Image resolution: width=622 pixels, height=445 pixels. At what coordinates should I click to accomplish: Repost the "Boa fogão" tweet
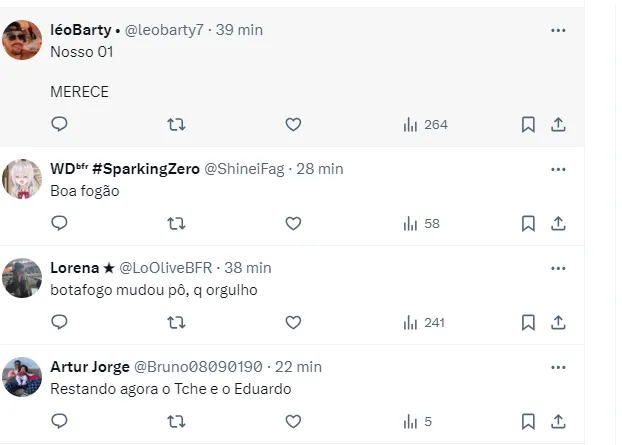176,223
